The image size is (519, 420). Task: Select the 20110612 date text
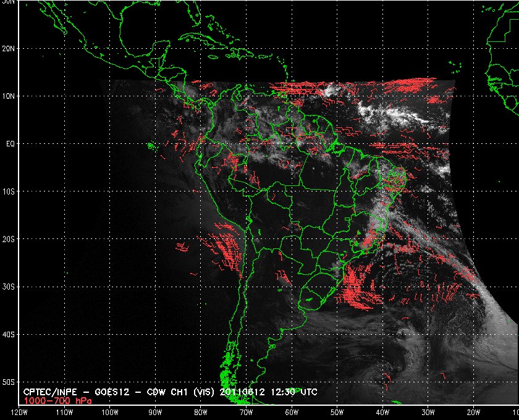(243, 392)
